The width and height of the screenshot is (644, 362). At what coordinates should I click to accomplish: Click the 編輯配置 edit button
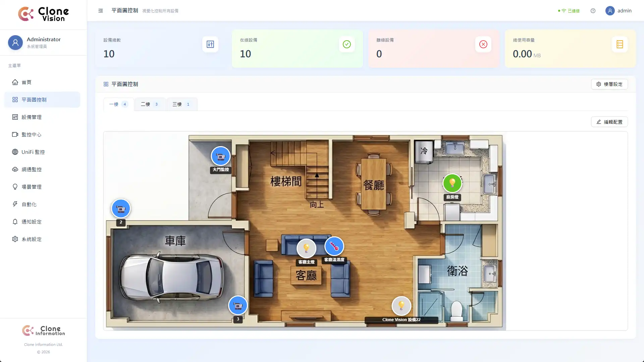[609, 122]
